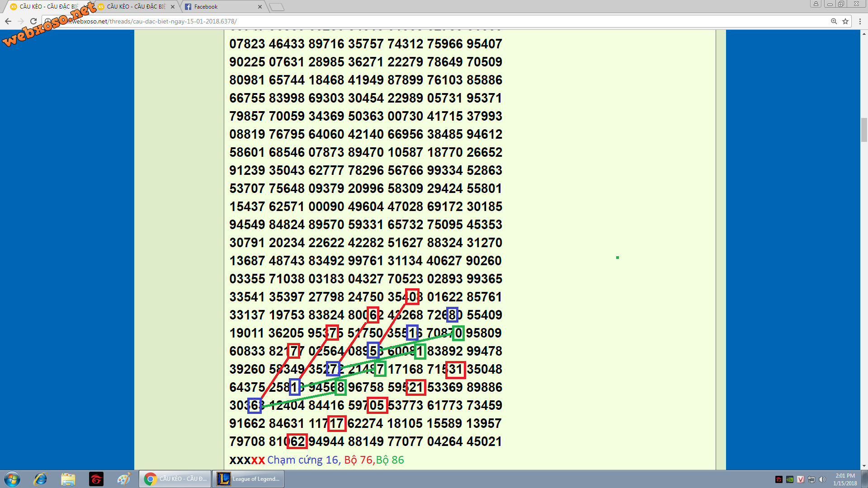
Task: Open Windows Explorer folder from the taskbar
Action: click(68, 479)
